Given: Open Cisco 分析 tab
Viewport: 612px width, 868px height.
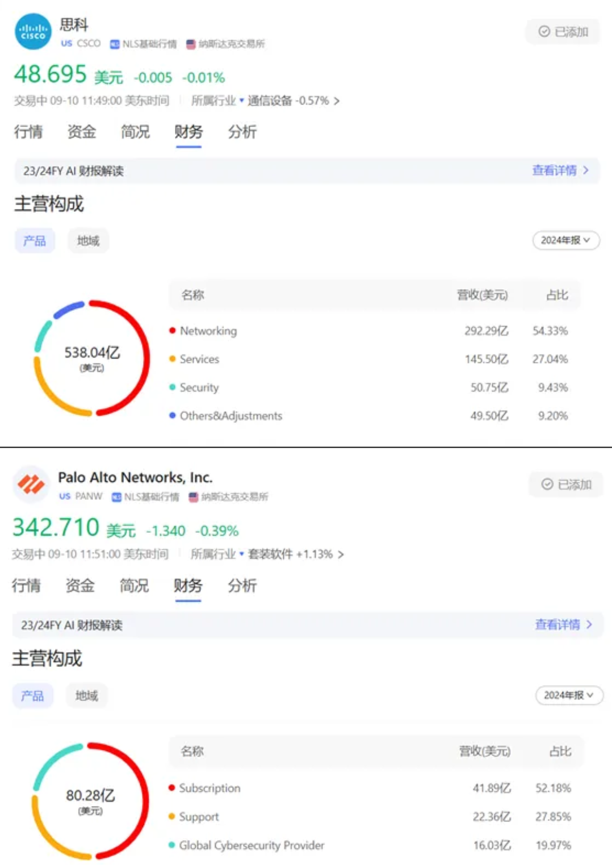Looking at the screenshot, I should coord(242,132).
